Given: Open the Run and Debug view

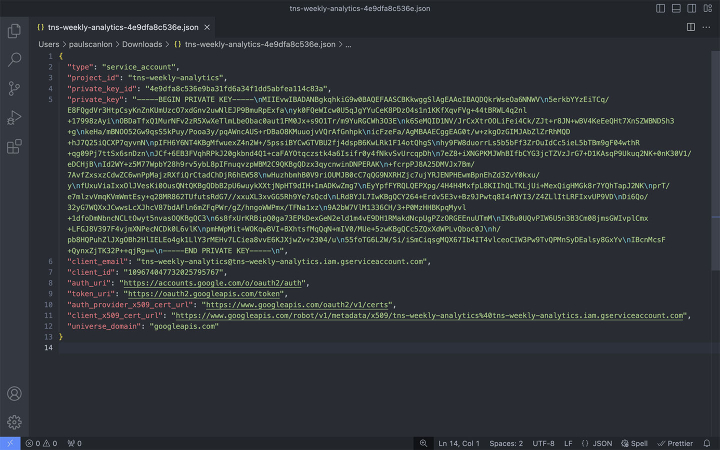Looking at the screenshot, I should [x=14, y=118].
